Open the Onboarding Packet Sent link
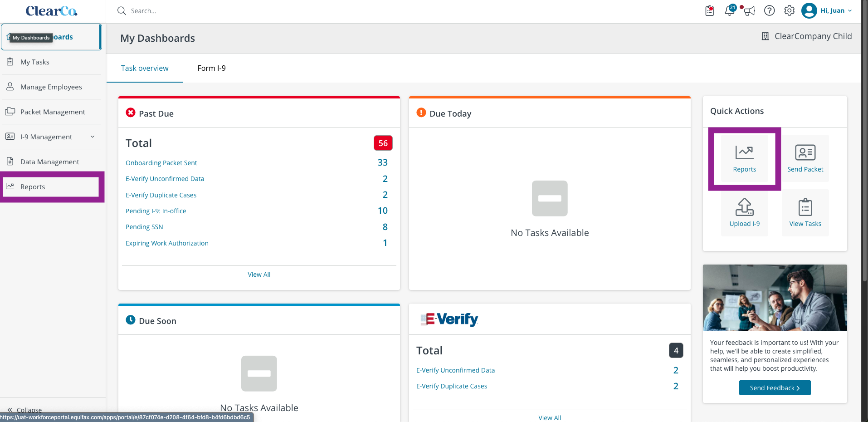The height and width of the screenshot is (422, 868). coord(161,163)
